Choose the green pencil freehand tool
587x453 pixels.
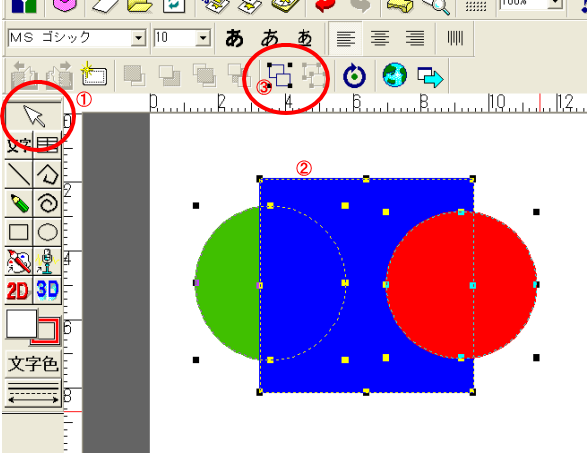[19, 203]
